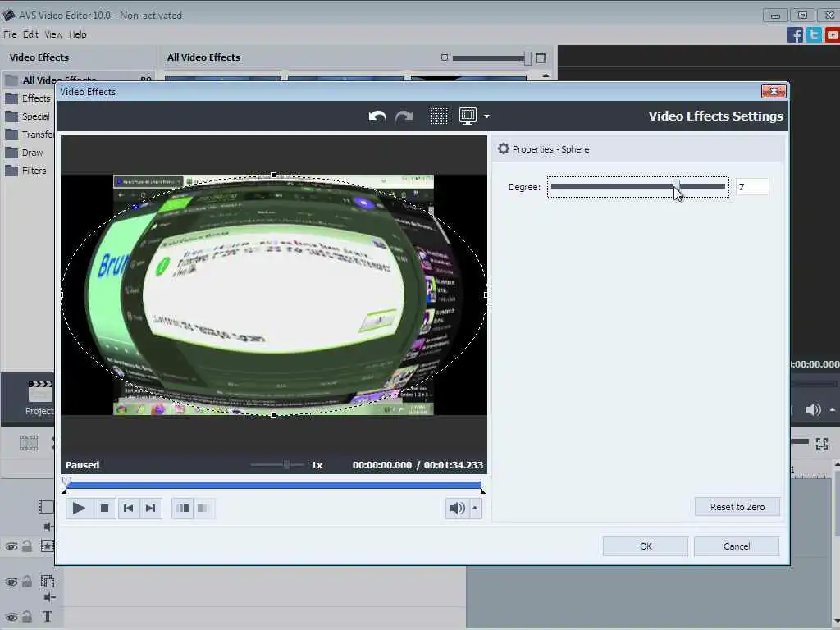
Task: Open the Help menu
Action: (x=78, y=34)
